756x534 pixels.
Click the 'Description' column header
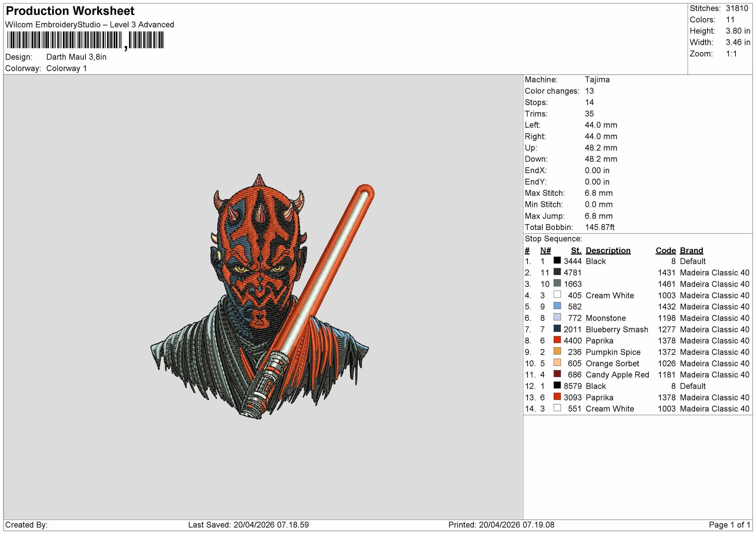(x=608, y=250)
